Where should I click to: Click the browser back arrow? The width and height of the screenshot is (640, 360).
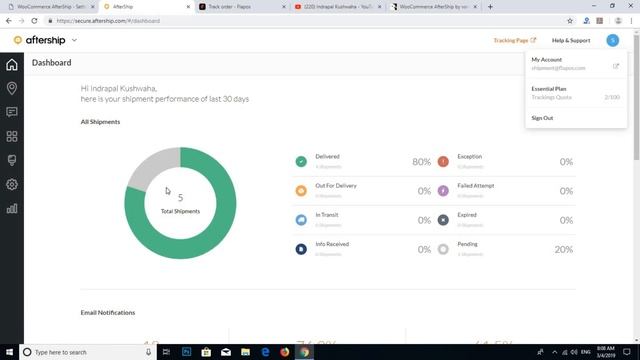tap(9, 21)
